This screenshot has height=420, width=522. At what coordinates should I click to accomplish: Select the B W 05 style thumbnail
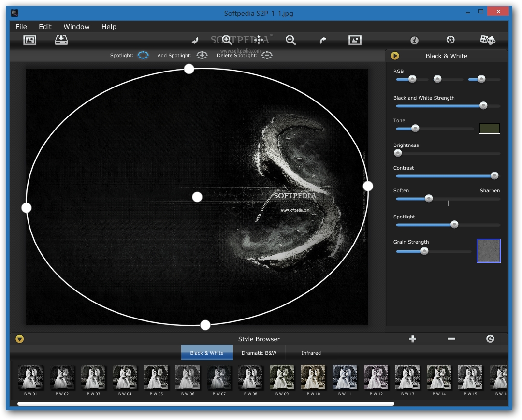click(156, 377)
